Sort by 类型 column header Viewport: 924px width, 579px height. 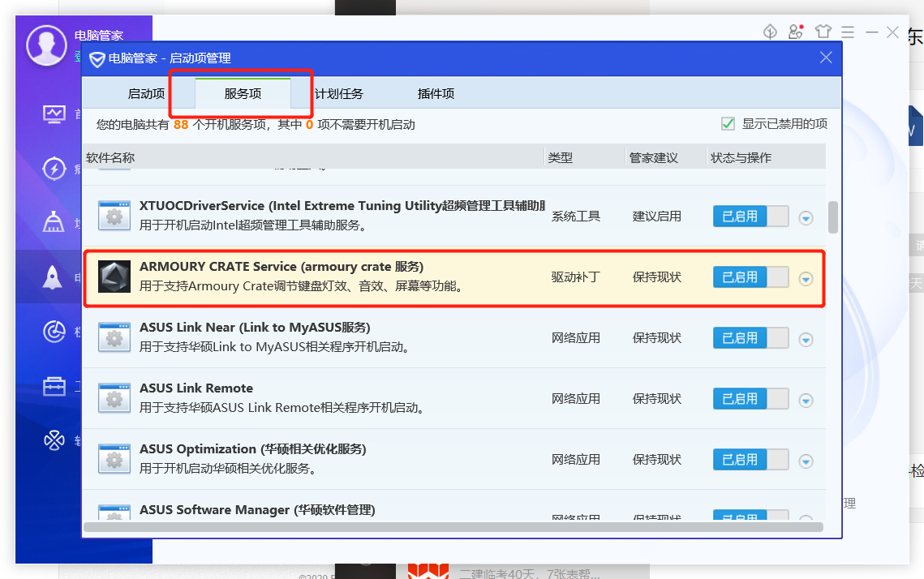point(584,158)
